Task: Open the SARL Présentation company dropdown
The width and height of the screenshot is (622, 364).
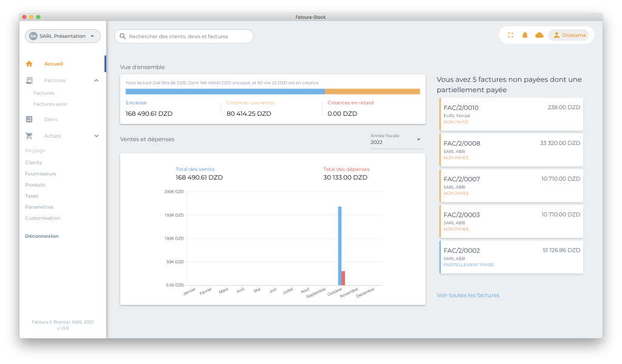Action: coord(63,36)
